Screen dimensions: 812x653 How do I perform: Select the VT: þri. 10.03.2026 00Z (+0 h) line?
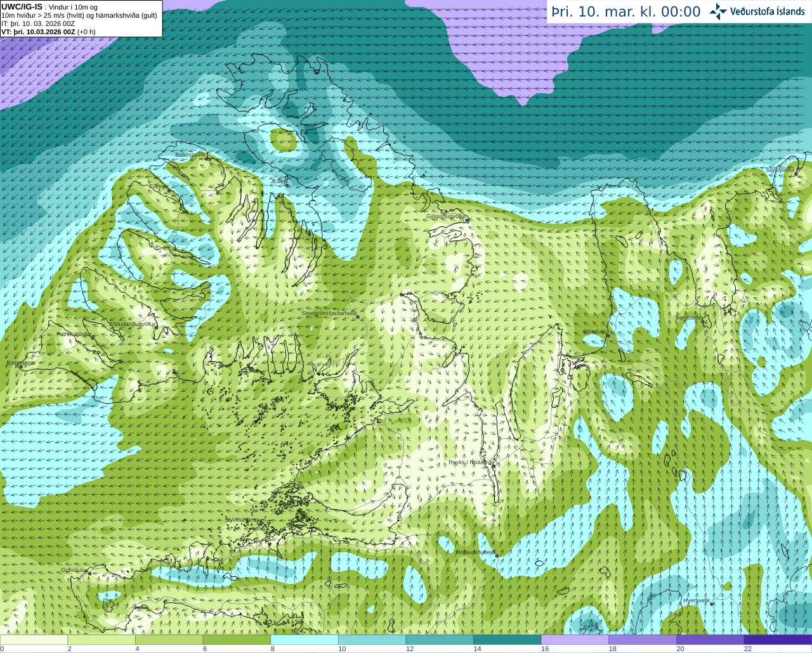tap(48, 32)
